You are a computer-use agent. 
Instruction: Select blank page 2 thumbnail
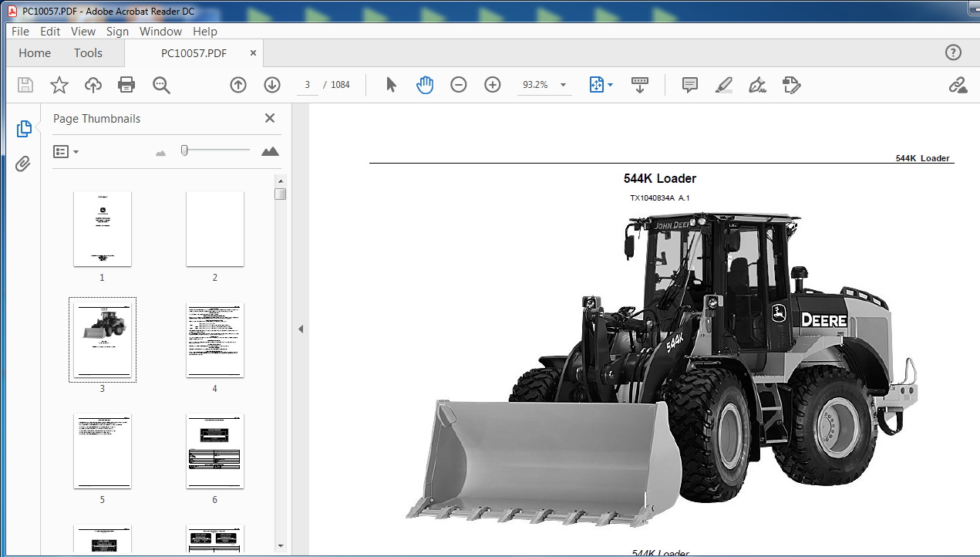coord(215,229)
